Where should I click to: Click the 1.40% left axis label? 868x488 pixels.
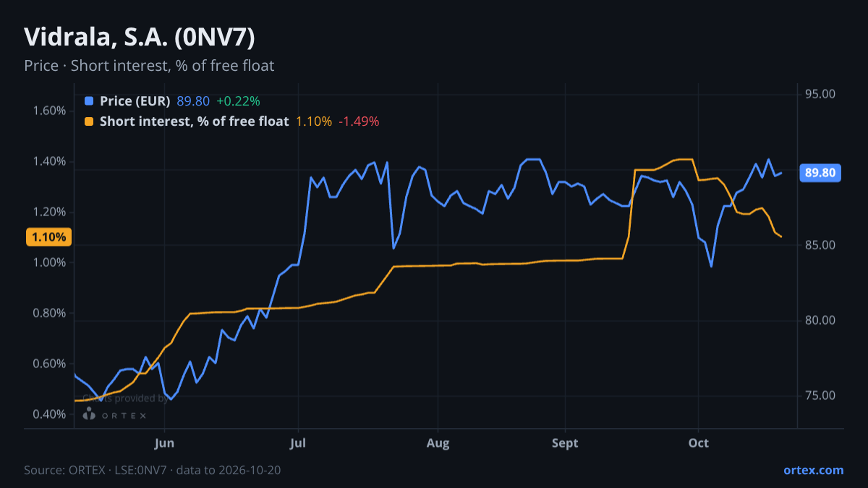49,161
